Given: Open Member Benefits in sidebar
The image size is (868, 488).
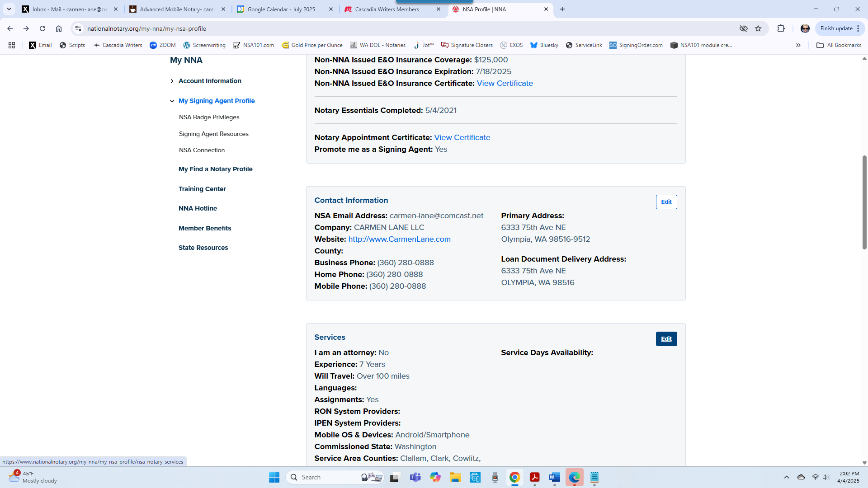Looking at the screenshot, I should (x=204, y=228).
